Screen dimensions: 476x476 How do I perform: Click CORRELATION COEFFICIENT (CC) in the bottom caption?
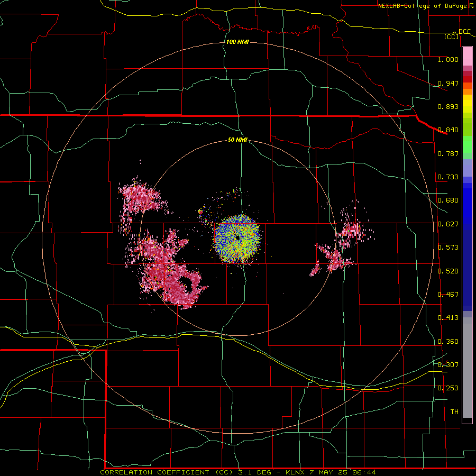tap(166, 472)
